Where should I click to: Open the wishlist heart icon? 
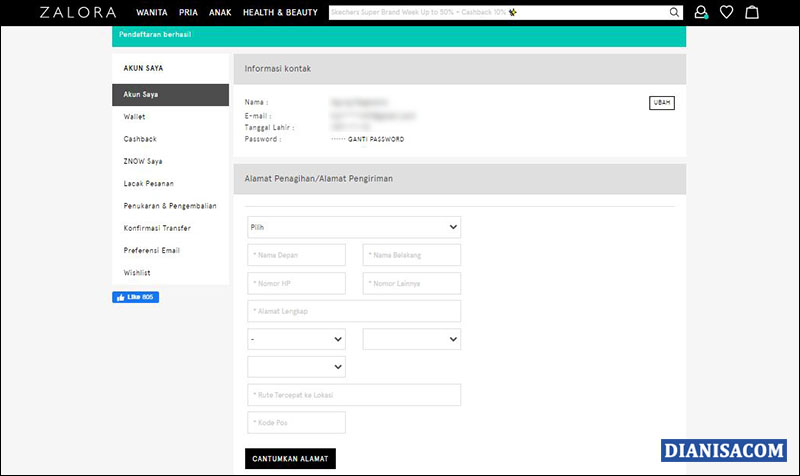(727, 13)
